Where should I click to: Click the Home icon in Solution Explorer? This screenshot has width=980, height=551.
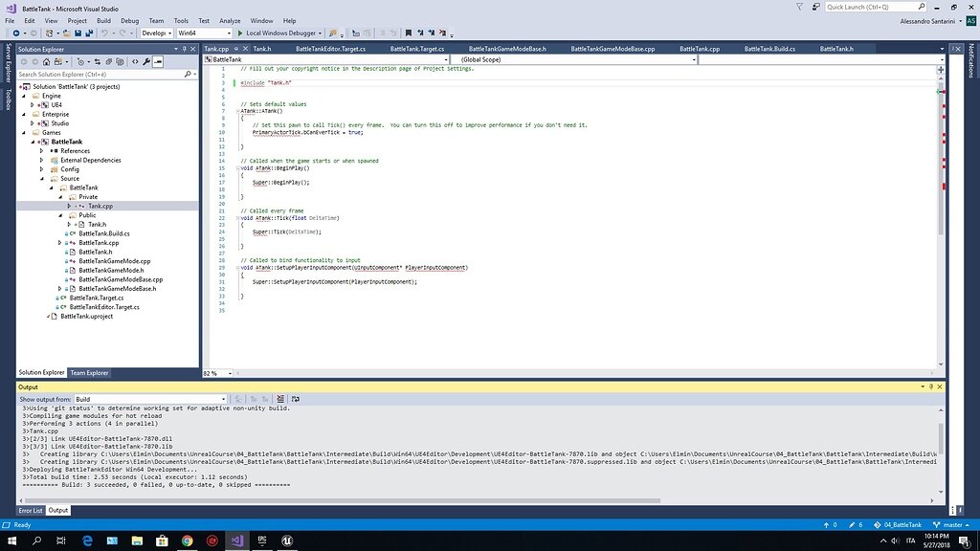click(x=46, y=61)
